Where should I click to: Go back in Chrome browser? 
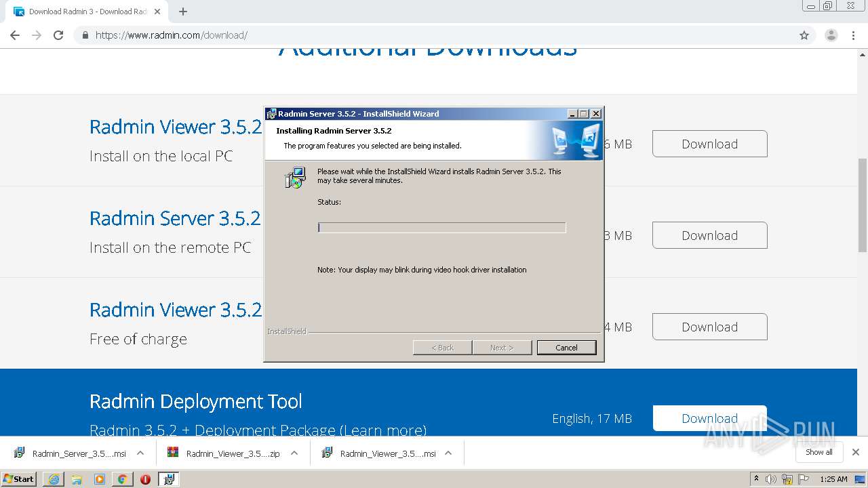tap(15, 35)
